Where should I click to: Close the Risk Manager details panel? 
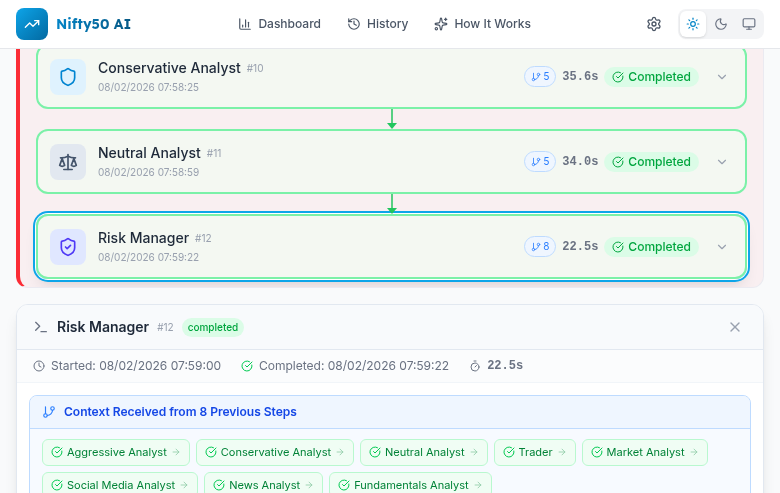[735, 327]
